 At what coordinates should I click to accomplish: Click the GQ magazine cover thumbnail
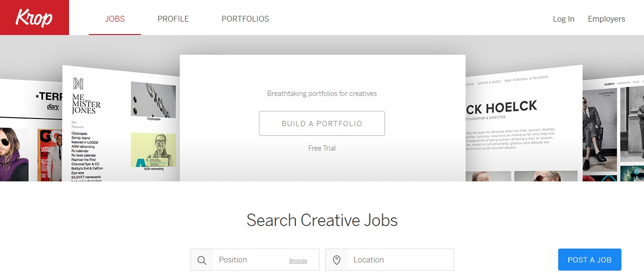coord(50,155)
